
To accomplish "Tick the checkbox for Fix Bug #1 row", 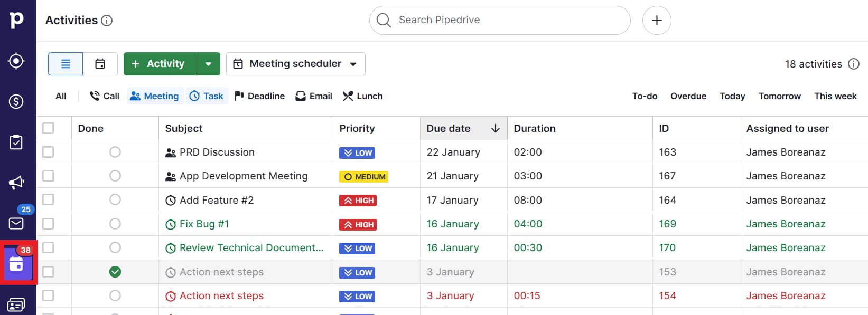I will tap(48, 224).
